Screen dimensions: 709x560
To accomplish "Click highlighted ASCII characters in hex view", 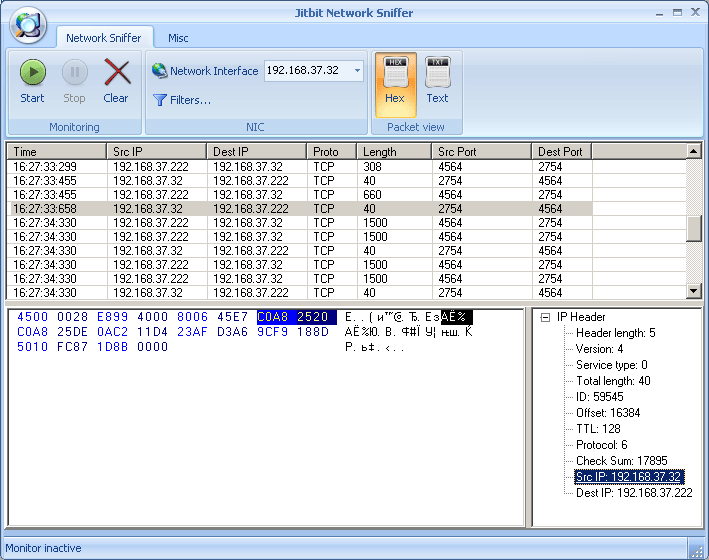I will click(x=457, y=317).
